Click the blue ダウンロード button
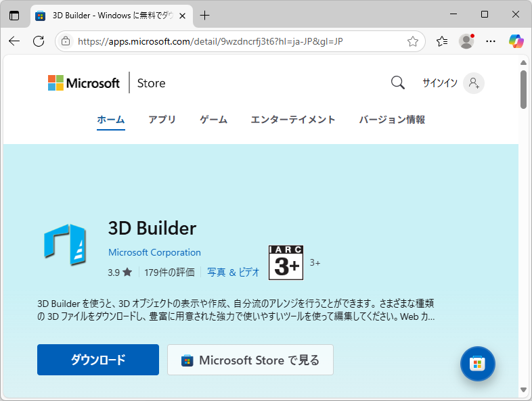This screenshot has height=401, width=532. pos(98,360)
